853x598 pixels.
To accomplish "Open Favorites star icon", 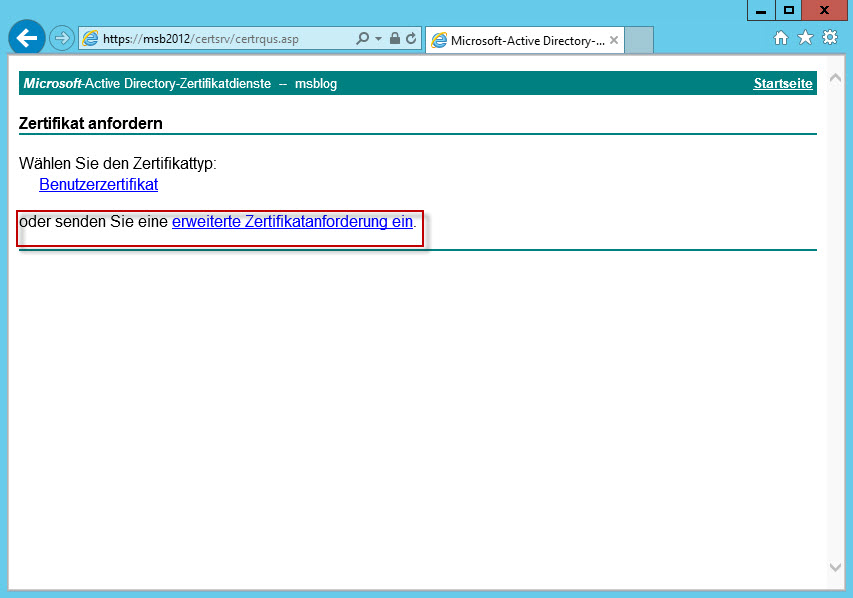I will coord(805,38).
